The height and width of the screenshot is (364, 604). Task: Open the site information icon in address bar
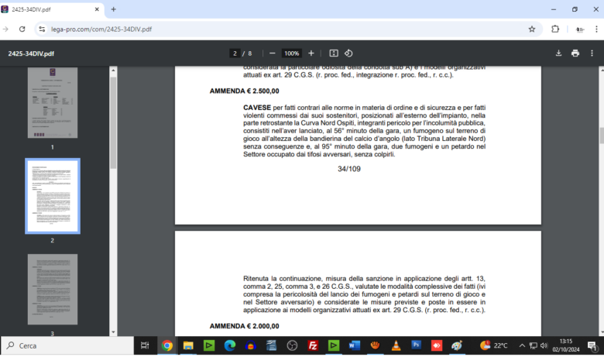(42, 29)
